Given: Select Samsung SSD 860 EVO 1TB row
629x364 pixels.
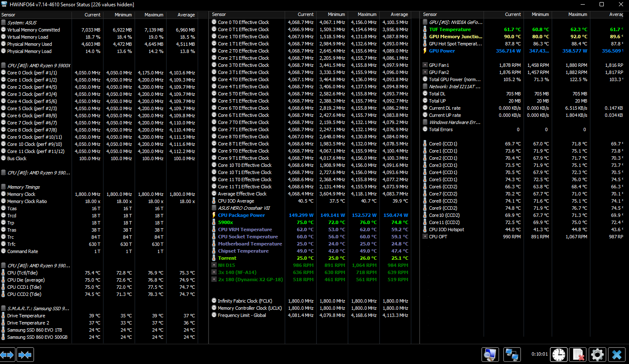Looking at the screenshot, I should 99,330.
